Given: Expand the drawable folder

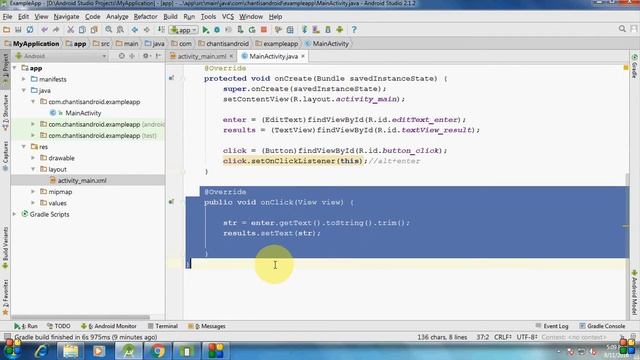Looking at the screenshot, I should click(33, 158).
